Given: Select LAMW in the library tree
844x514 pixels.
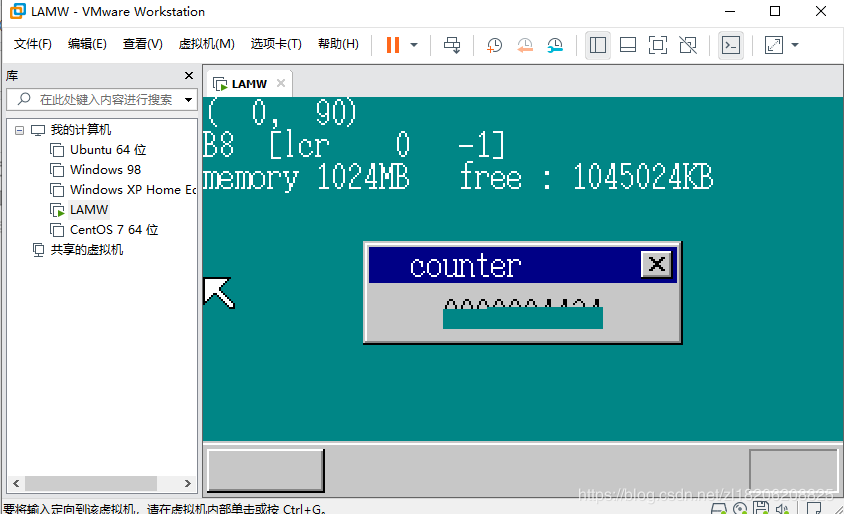Looking at the screenshot, I should pyautogui.click(x=89, y=209).
